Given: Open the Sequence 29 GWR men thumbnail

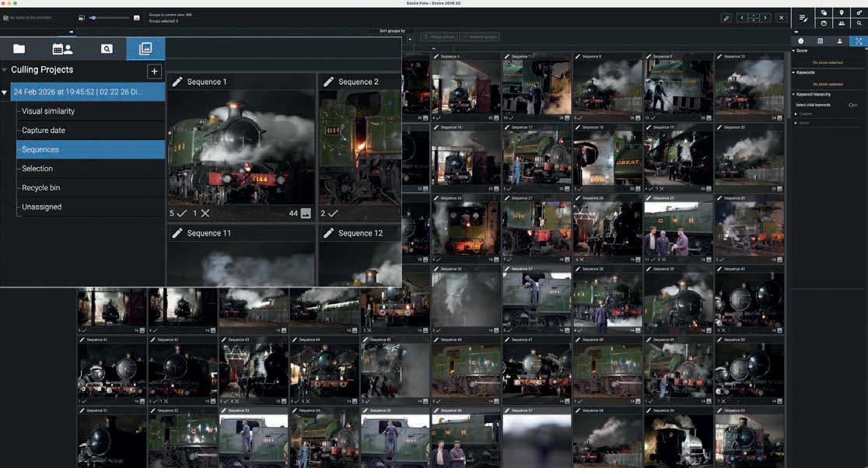Looking at the screenshot, I should tap(678, 229).
